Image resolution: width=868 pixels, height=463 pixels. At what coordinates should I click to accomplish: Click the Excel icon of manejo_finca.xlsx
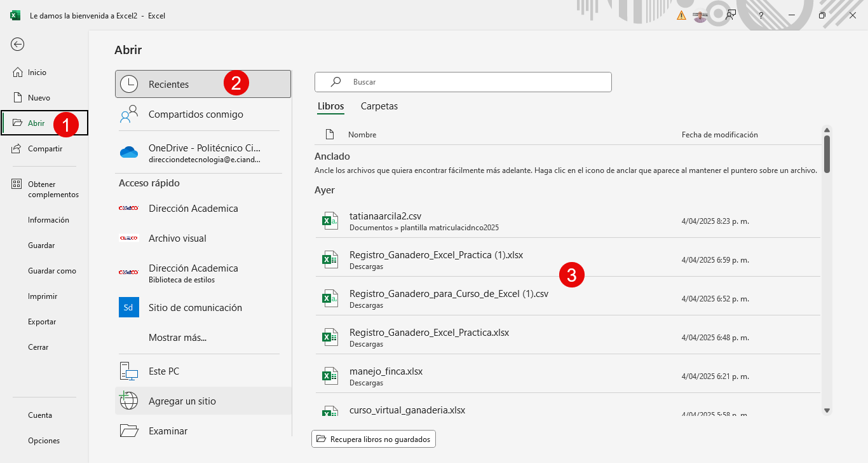[x=329, y=376]
